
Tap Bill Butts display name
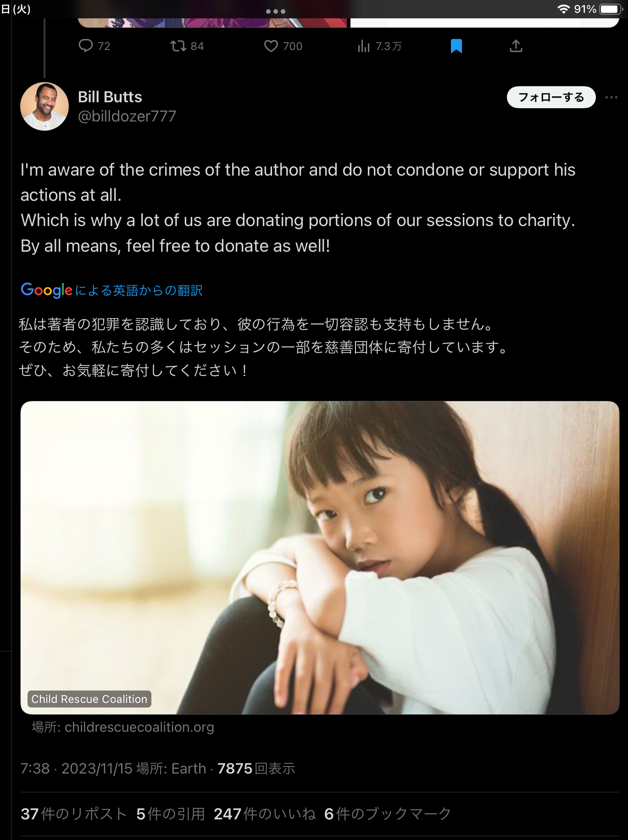click(x=110, y=97)
